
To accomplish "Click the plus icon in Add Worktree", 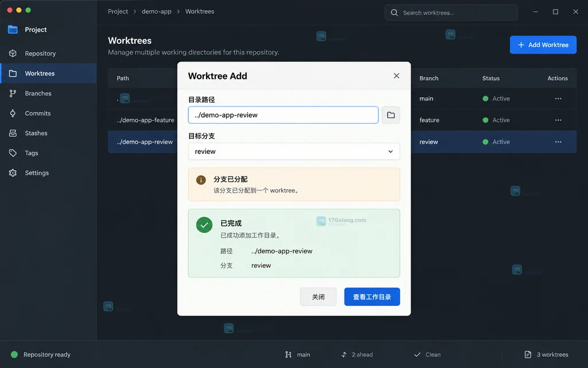I will [521, 45].
